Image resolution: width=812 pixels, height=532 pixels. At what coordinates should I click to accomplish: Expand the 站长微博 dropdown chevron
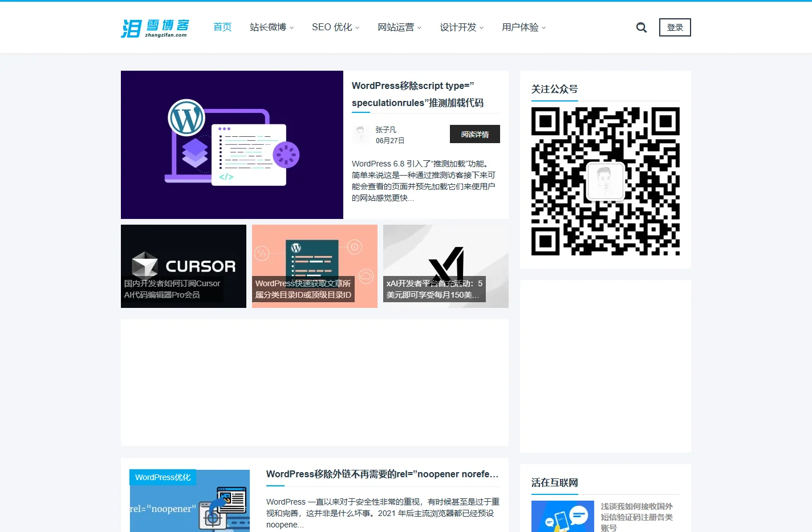click(292, 27)
